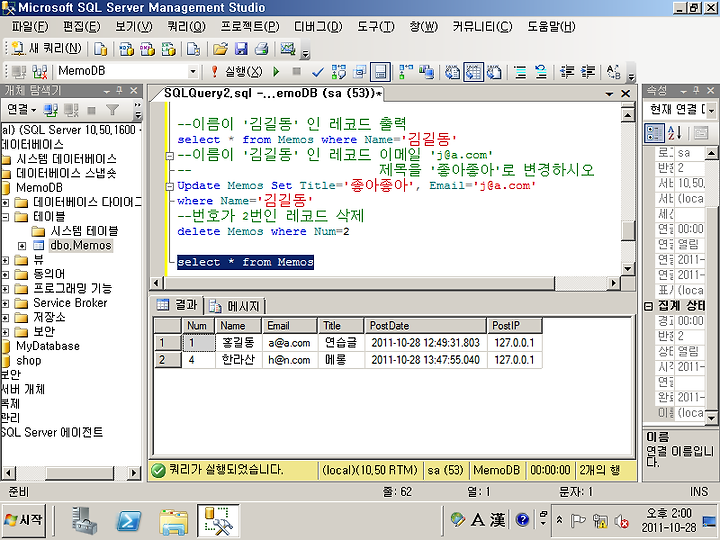The image size is (720, 540).
Task: Open the 파일(F) menu
Action: (x=30, y=27)
